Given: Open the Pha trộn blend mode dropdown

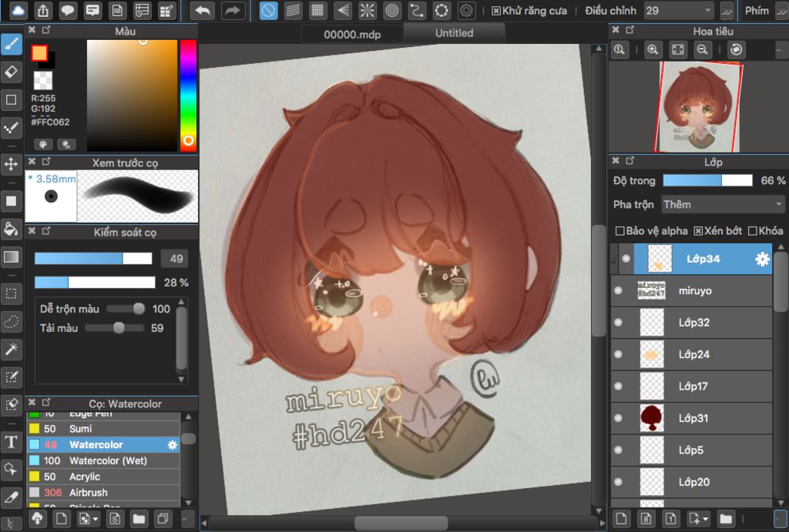Looking at the screenshot, I should pyautogui.click(x=723, y=204).
